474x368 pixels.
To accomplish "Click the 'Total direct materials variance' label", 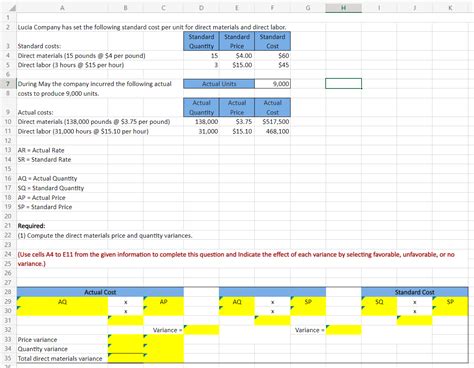I will click(x=60, y=358).
